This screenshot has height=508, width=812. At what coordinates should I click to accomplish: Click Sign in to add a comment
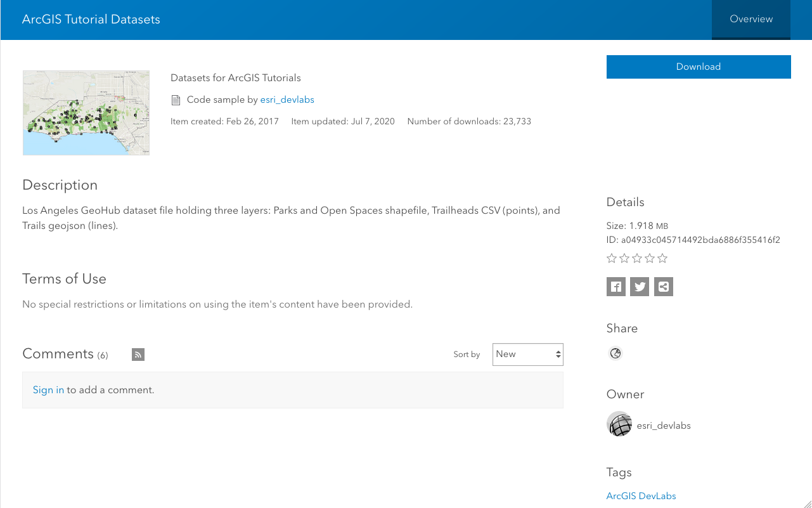(x=48, y=390)
